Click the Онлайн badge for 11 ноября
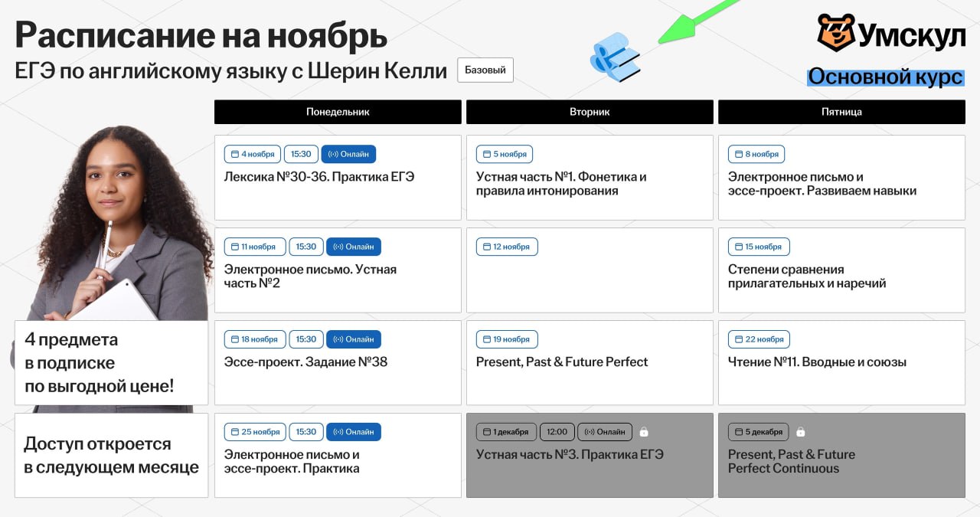 [x=353, y=247]
